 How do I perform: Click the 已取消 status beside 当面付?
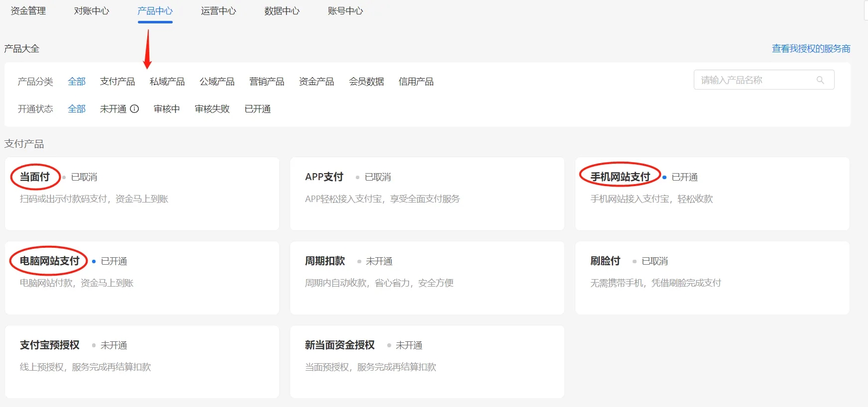(x=84, y=177)
